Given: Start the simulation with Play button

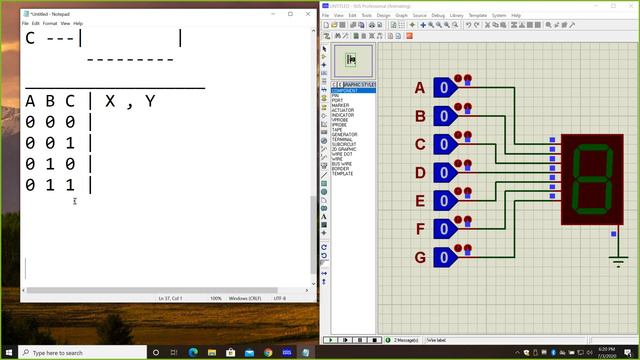Looking at the screenshot, I should (x=331, y=340).
